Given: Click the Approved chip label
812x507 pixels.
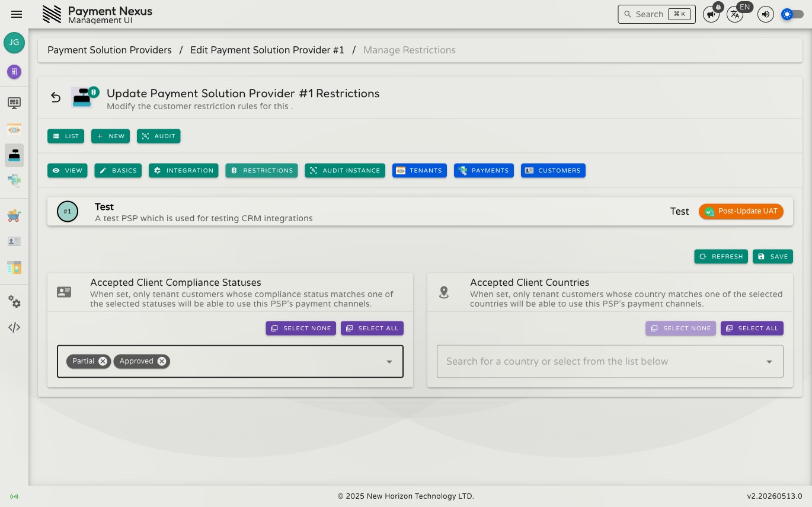Looking at the screenshot, I should click(136, 361).
